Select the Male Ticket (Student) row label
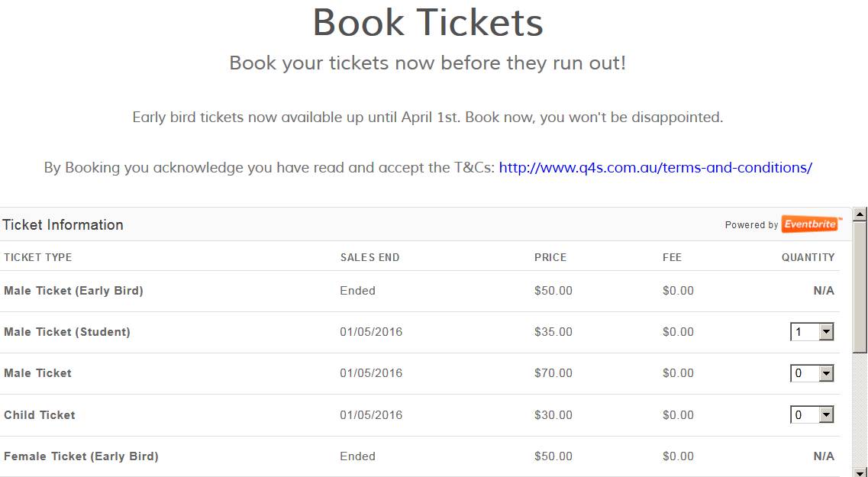 pyautogui.click(x=67, y=332)
